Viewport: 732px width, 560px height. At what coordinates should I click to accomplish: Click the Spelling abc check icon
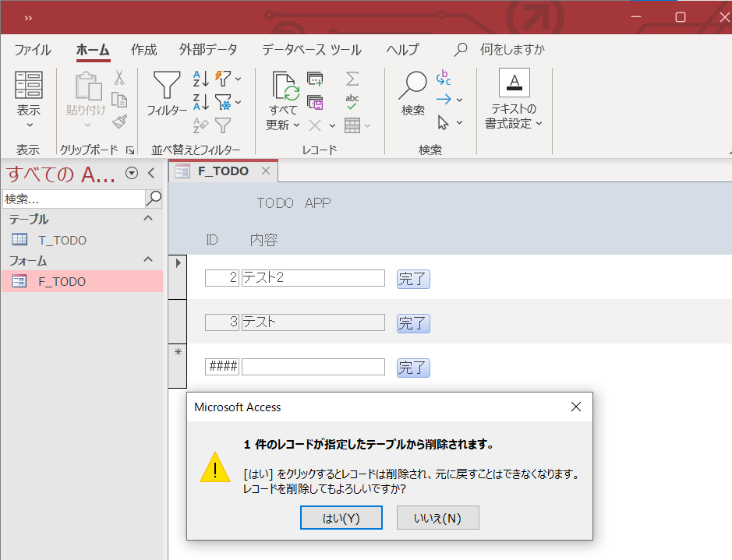[352, 102]
